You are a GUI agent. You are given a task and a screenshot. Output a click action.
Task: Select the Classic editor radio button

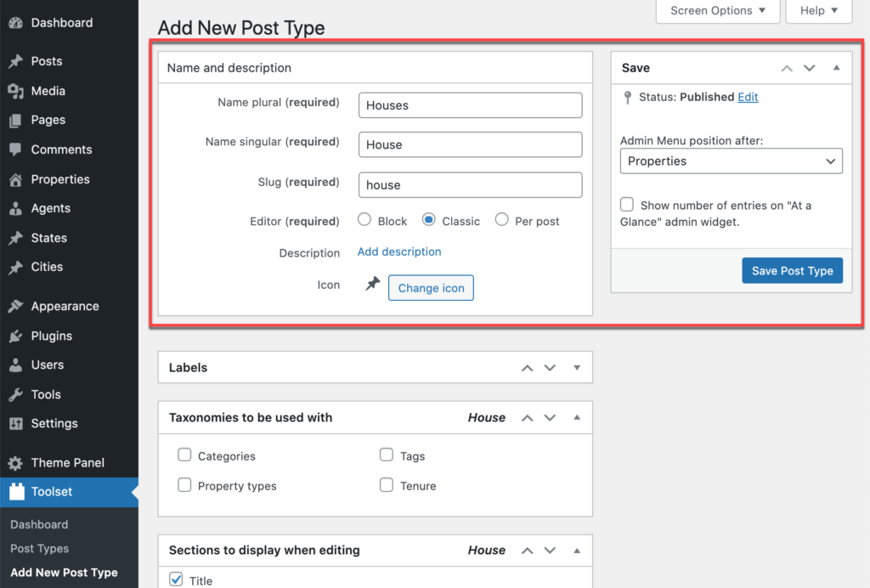(429, 220)
